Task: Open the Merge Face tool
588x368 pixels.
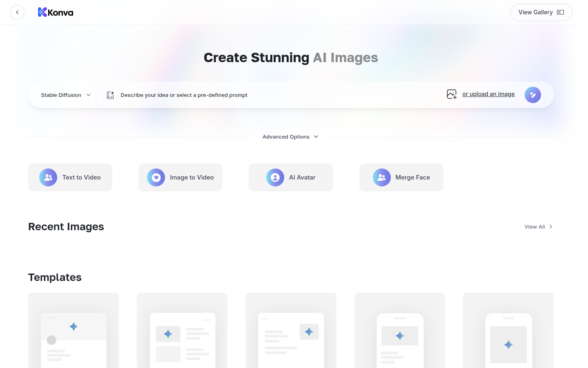Action: tap(401, 177)
